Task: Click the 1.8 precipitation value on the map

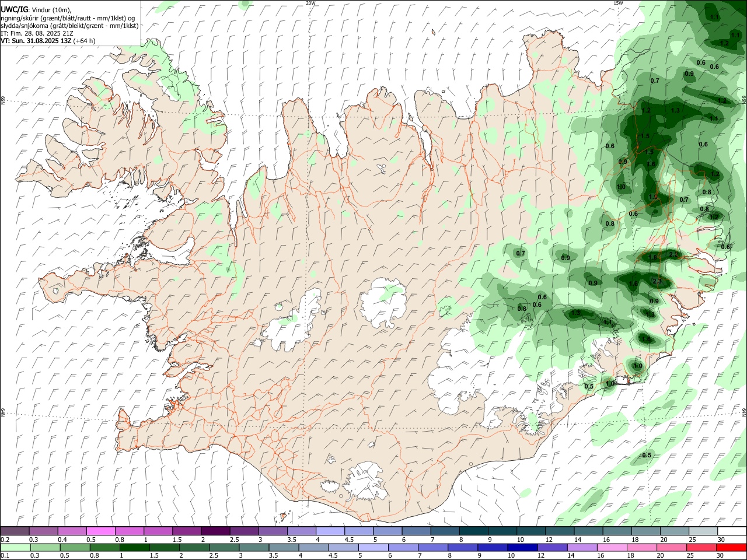Action: 653,257
